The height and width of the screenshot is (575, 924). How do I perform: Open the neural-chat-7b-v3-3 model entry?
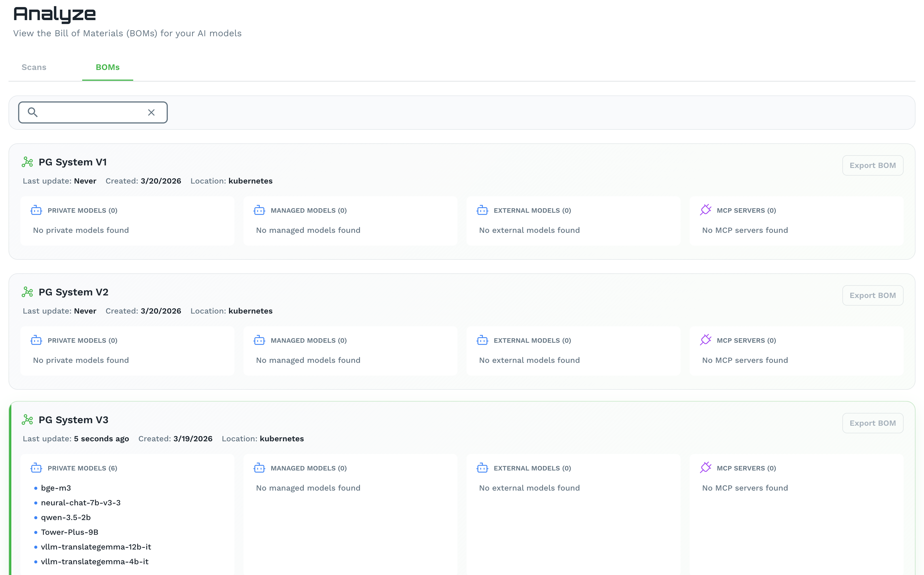coord(81,503)
